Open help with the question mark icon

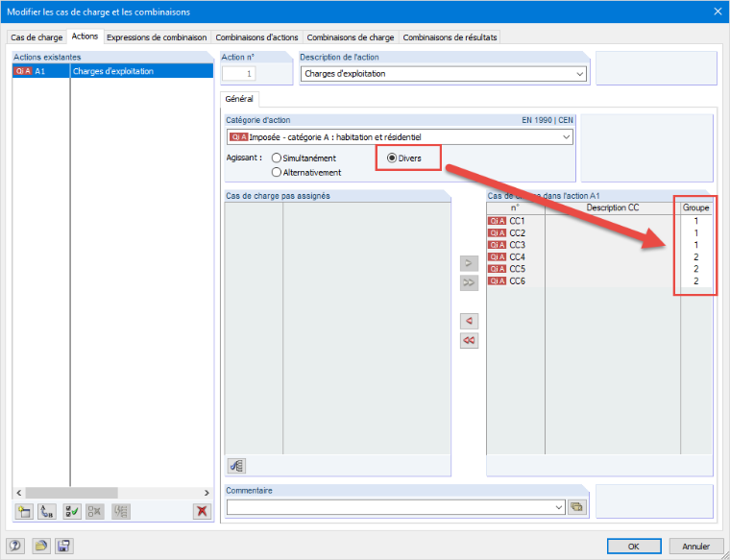(x=15, y=546)
